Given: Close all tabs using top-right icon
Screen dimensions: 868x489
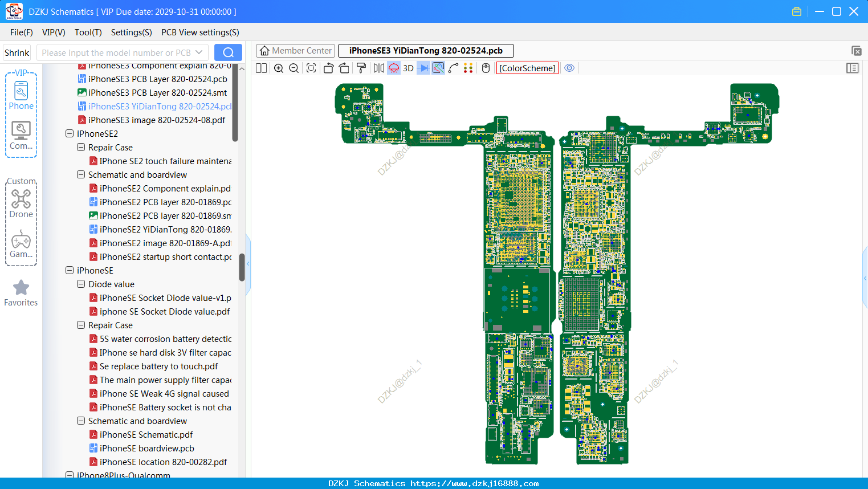Looking at the screenshot, I should click(856, 51).
